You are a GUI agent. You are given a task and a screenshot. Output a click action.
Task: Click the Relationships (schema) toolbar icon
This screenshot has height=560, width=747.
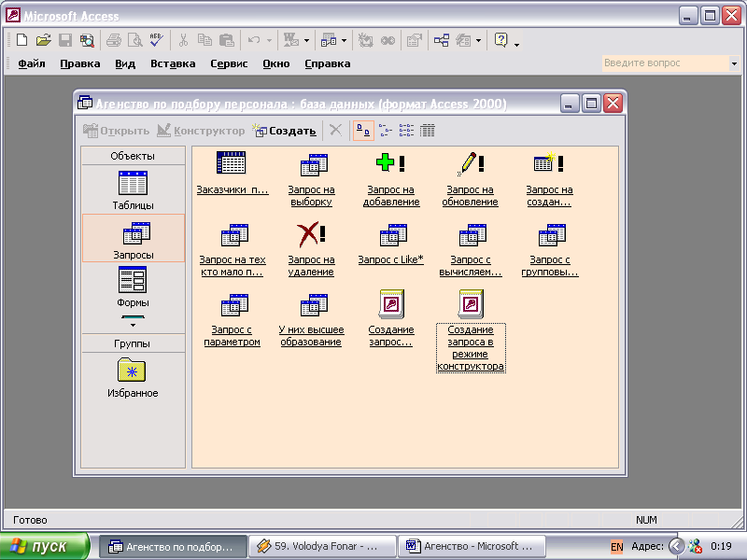click(441, 40)
